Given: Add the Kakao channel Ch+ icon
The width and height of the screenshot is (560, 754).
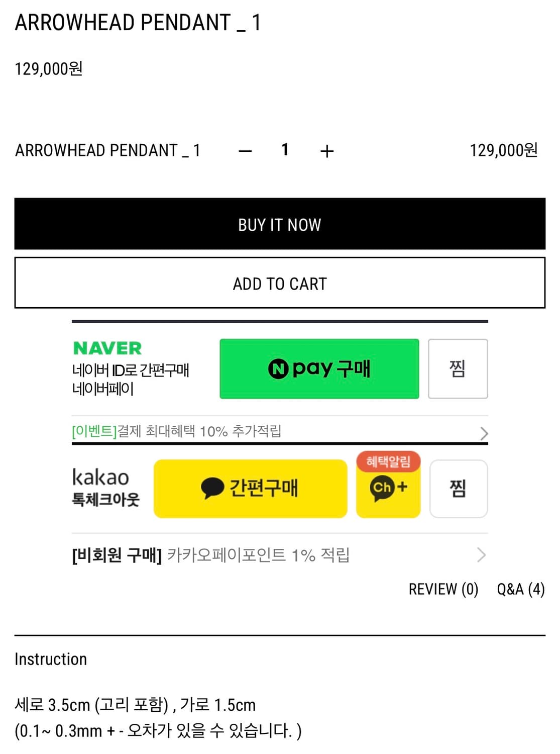Looking at the screenshot, I should [388, 487].
